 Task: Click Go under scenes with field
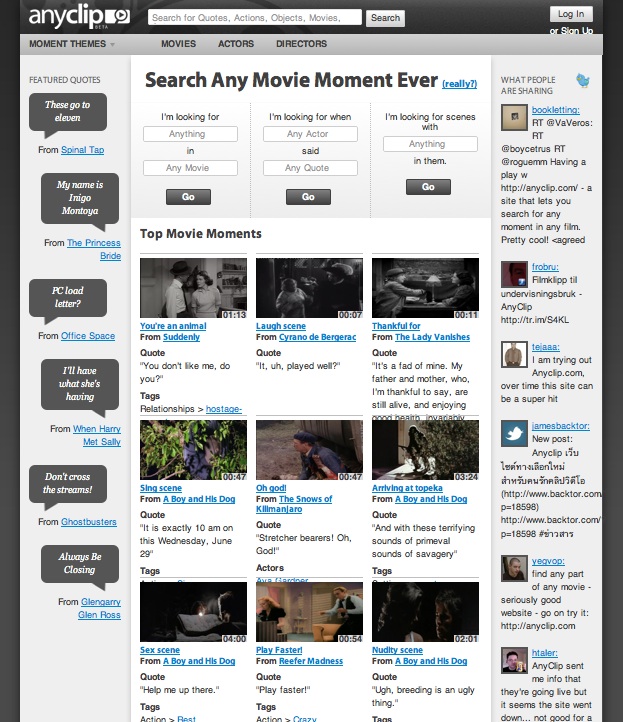click(428, 187)
